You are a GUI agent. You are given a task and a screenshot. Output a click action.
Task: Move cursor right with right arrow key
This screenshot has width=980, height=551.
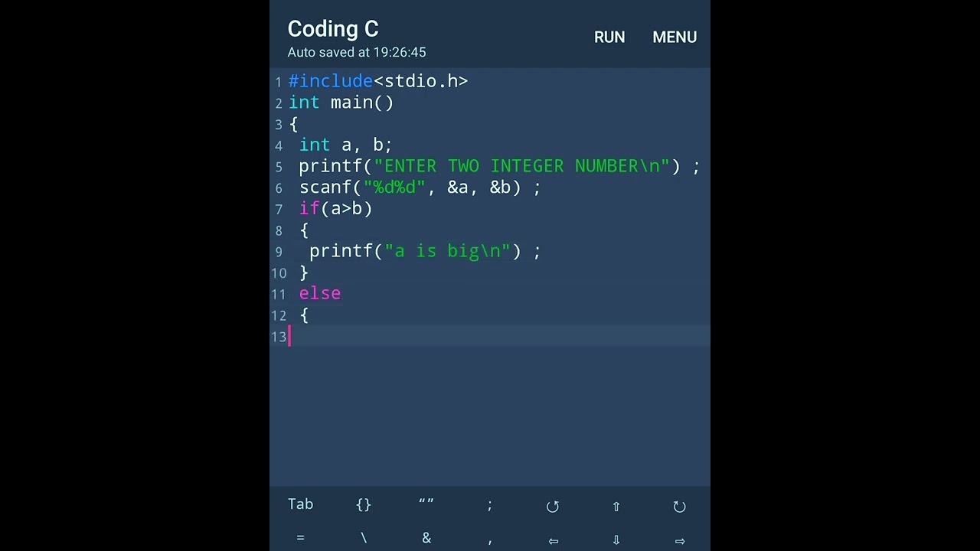[679, 540]
